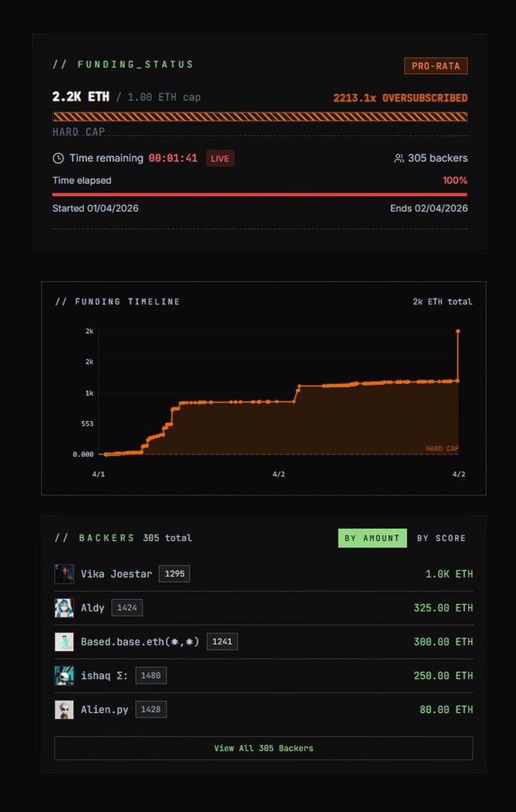Click the 250.00 ETH amount

click(x=444, y=675)
